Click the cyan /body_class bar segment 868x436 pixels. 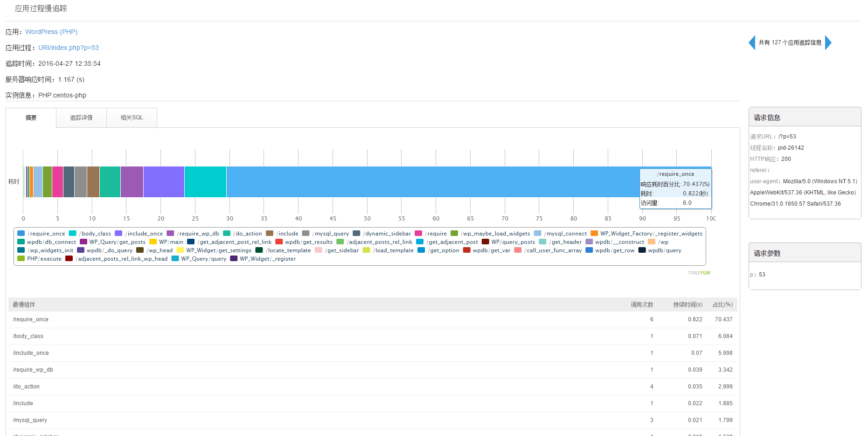point(205,182)
